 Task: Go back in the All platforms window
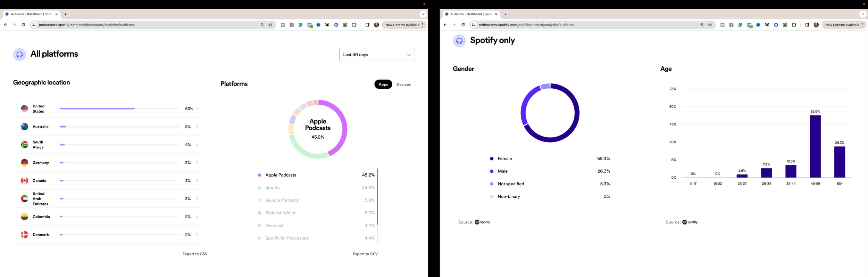6,25
